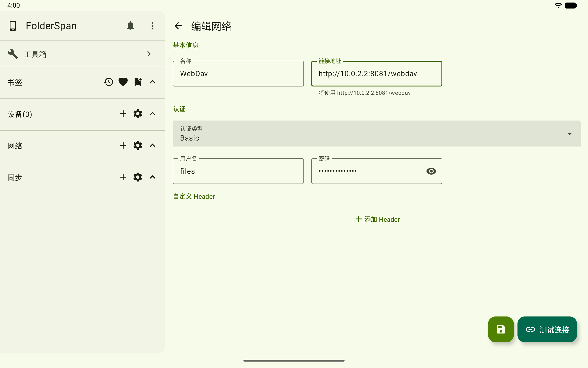
Task: Click the WiFi status bar icon
Action: (x=558, y=5)
